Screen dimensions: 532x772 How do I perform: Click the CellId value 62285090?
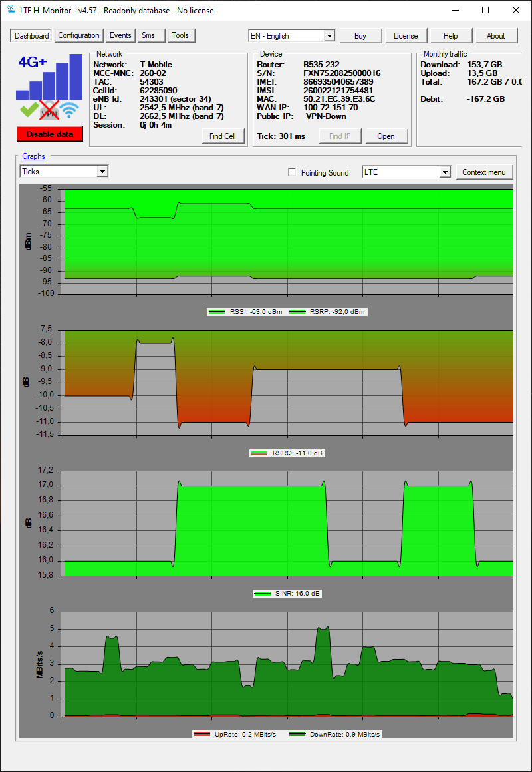click(x=158, y=91)
